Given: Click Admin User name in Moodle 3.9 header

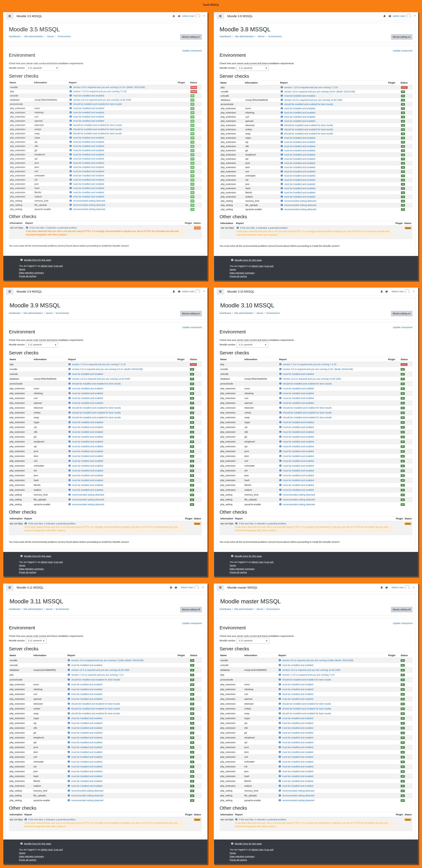Looking at the screenshot, I should (x=188, y=291).
